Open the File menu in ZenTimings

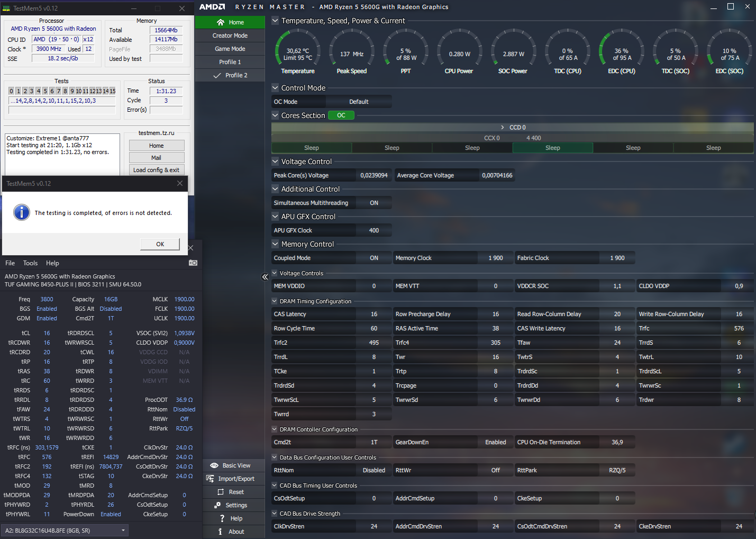(10, 263)
